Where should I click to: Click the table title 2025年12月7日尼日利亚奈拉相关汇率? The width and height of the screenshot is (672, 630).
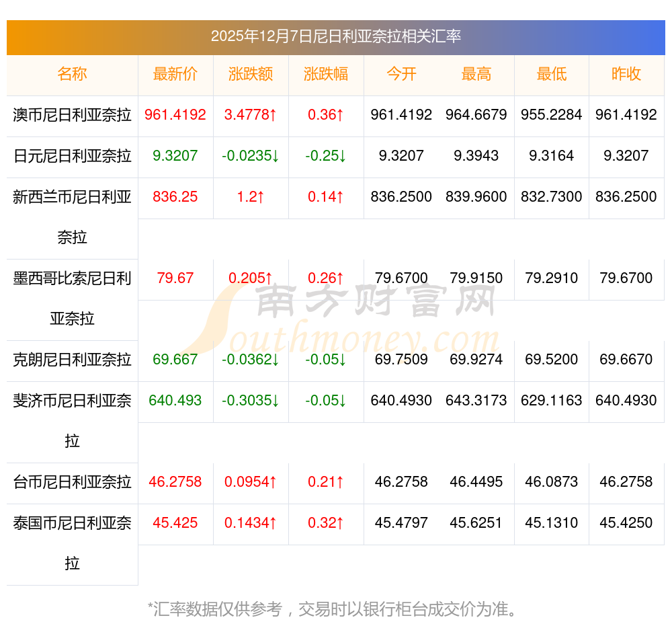click(336, 36)
